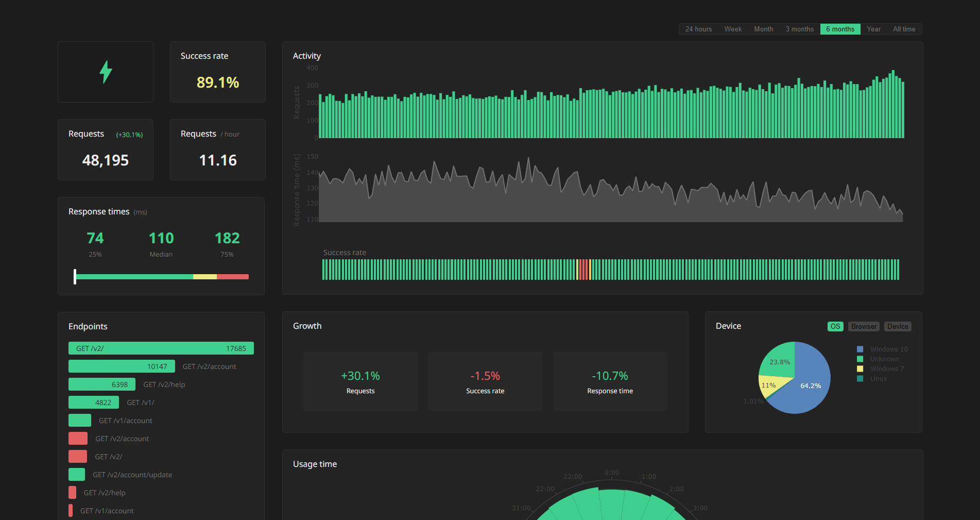
Task: Select the 6 months period
Action: (840, 29)
